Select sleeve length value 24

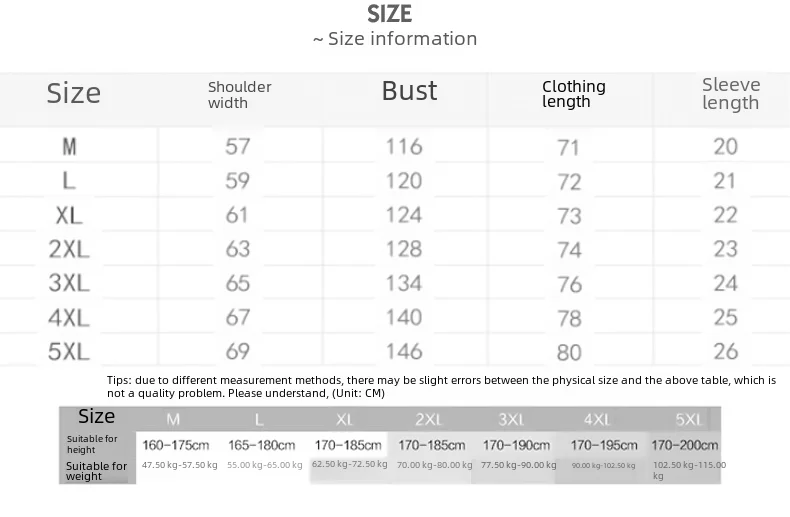[x=726, y=283]
